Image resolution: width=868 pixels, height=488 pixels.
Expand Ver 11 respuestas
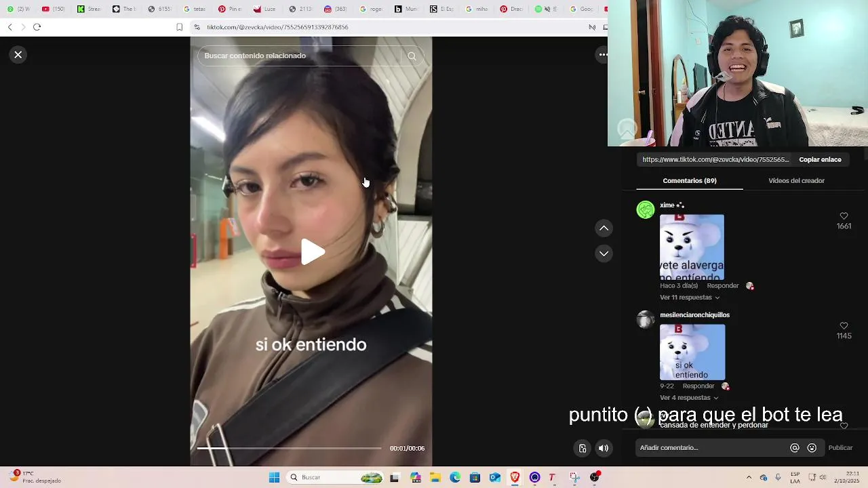[x=690, y=298]
